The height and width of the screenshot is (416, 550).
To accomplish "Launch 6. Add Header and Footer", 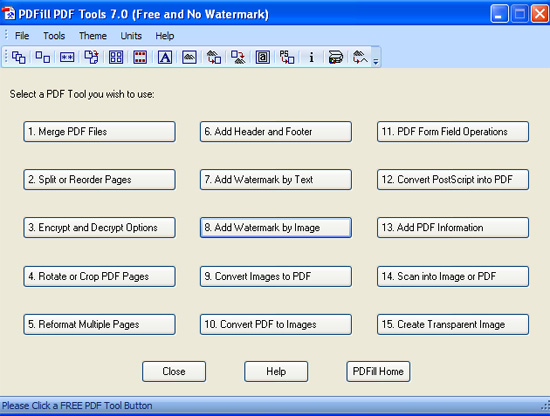I will [x=276, y=132].
